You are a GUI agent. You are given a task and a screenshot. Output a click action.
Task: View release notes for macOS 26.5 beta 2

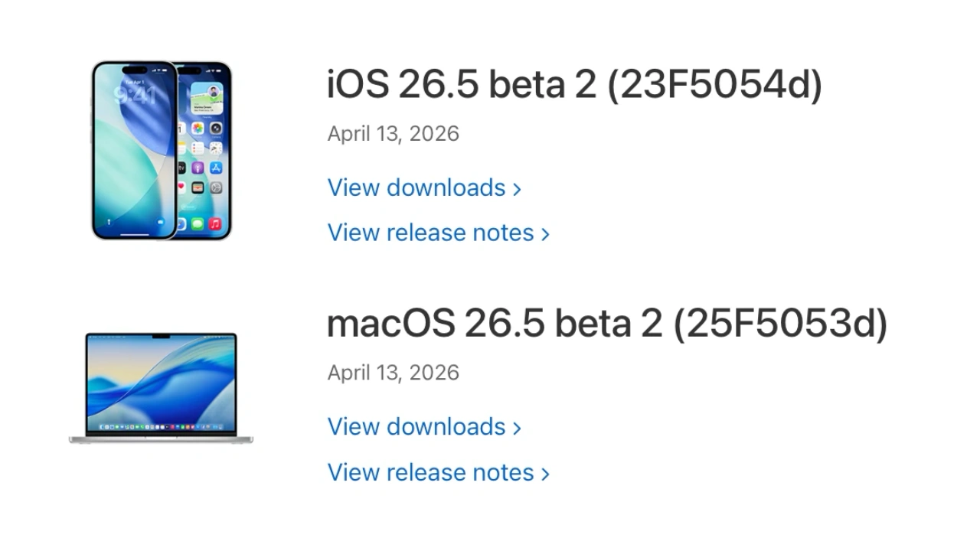coord(431,472)
